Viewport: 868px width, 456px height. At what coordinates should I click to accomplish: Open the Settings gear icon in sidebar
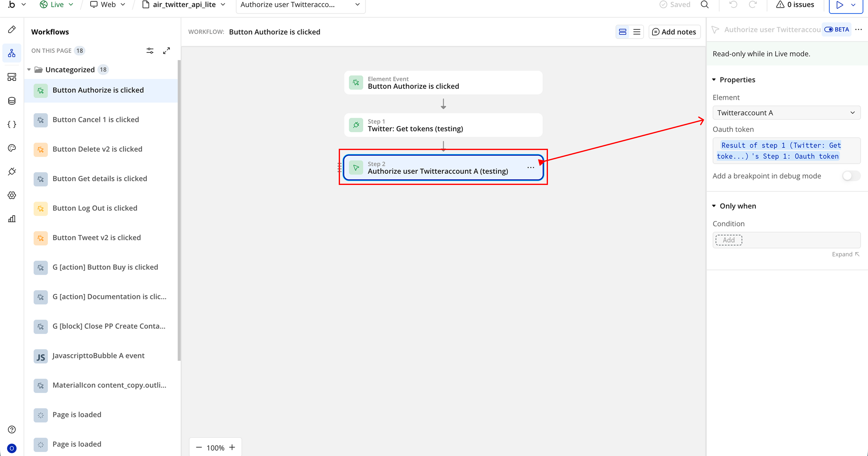pyautogui.click(x=12, y=195)
